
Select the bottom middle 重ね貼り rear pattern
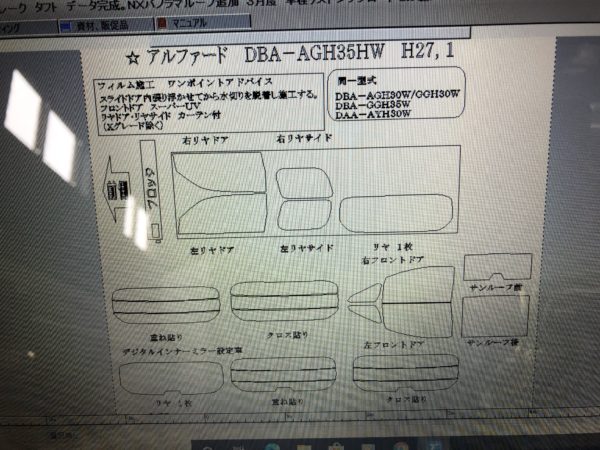coord(283,375)
